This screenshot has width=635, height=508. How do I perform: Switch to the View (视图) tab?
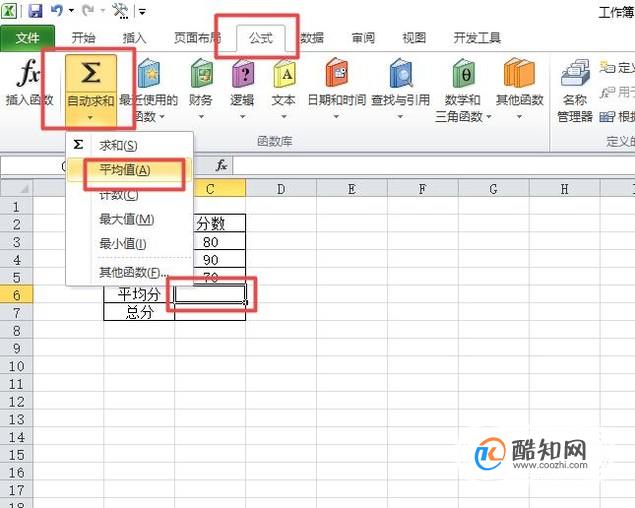pos(414,38)
